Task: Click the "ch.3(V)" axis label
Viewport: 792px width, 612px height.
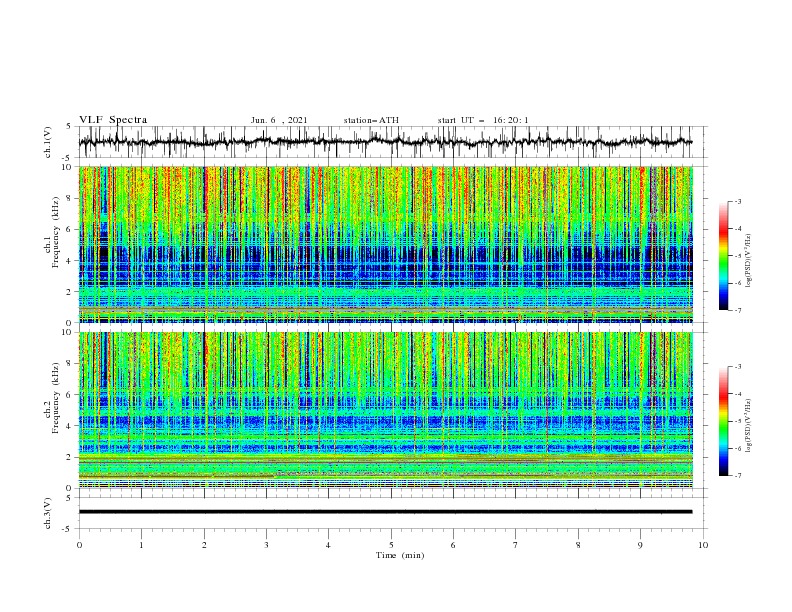Action: point(48,513)
